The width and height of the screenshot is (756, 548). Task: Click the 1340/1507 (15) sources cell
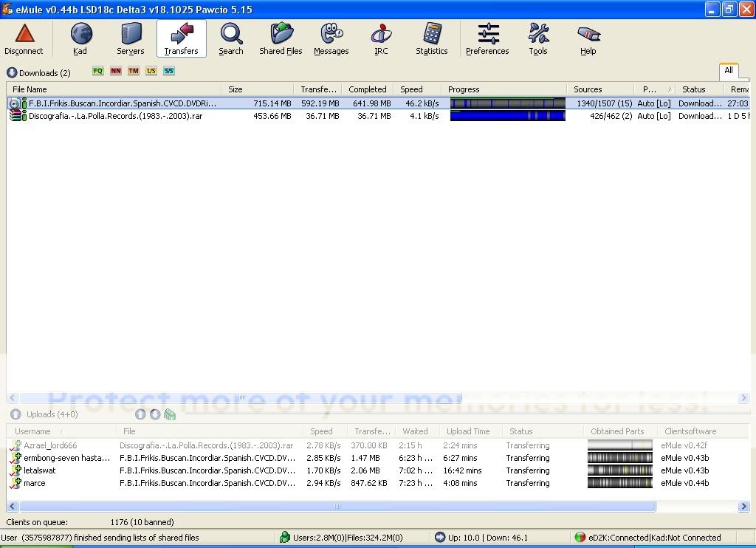point(604,103)
